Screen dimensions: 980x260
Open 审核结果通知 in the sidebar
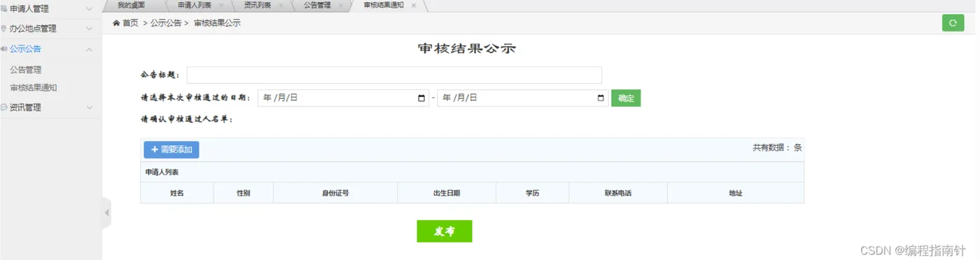(34, 88)
